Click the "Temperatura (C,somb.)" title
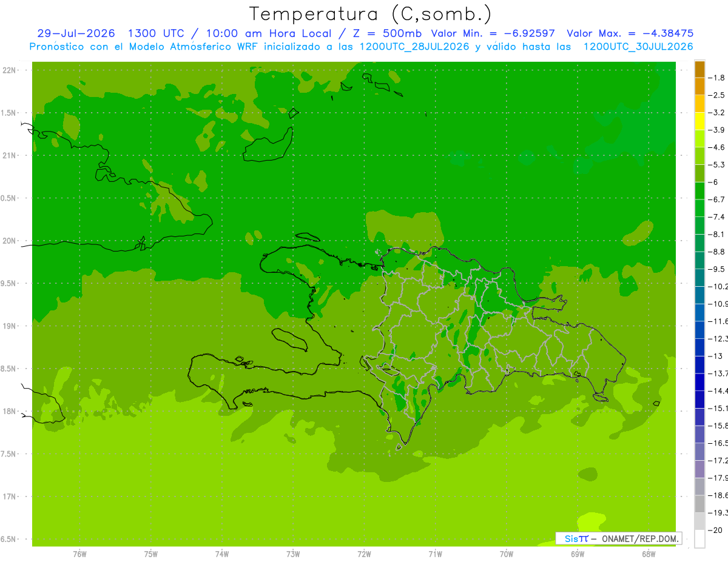This screenshot has height=562, width=728. pos(370,14)
